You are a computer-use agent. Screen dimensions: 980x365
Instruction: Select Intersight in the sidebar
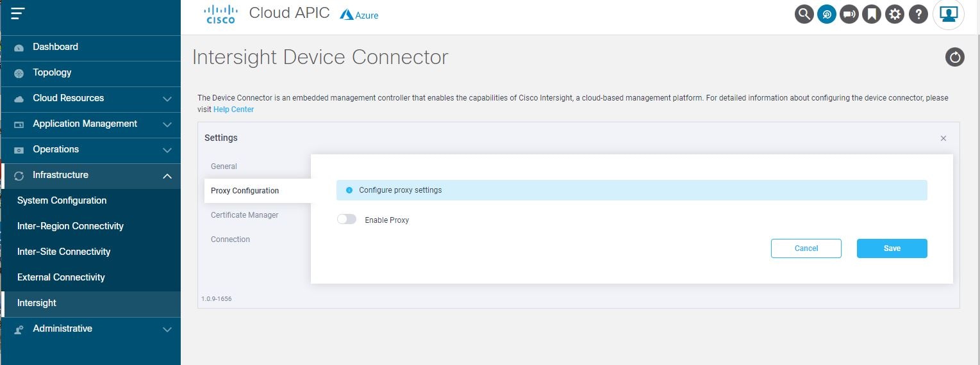click(x=91, y=304)
